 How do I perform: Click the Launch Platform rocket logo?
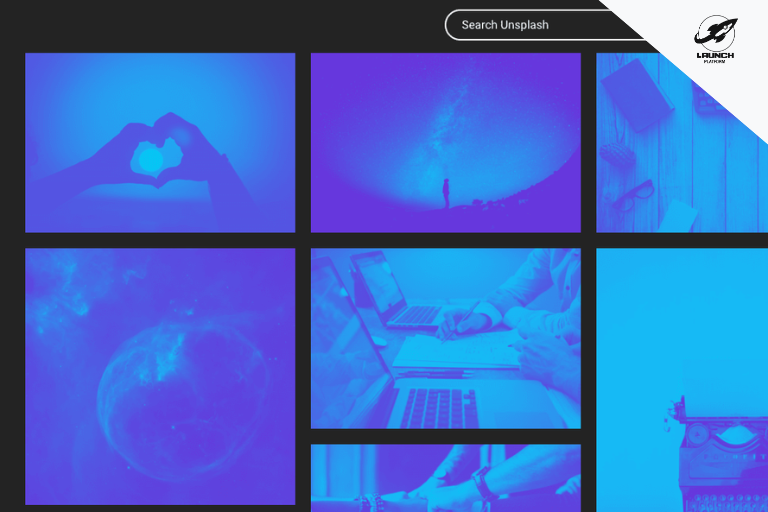pyautogui.click(x=715, y=39)
